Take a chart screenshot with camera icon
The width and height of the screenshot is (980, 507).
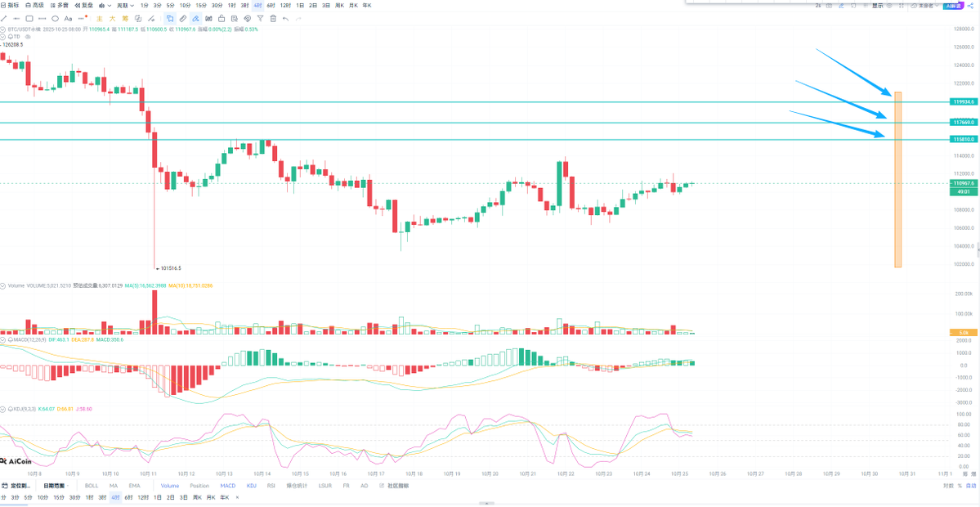[829, 6]
